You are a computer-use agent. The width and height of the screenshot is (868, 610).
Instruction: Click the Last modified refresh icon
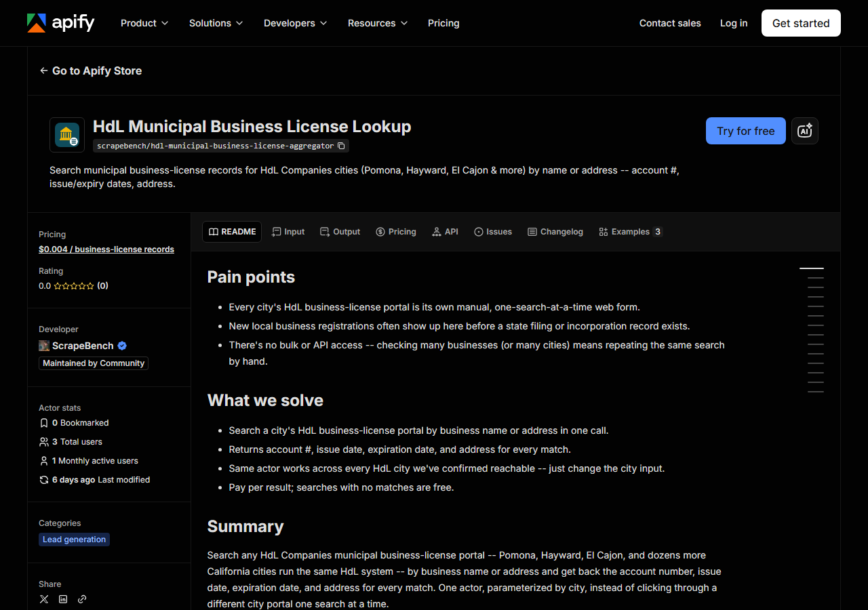pyautogui.click(x=44, y=480)
